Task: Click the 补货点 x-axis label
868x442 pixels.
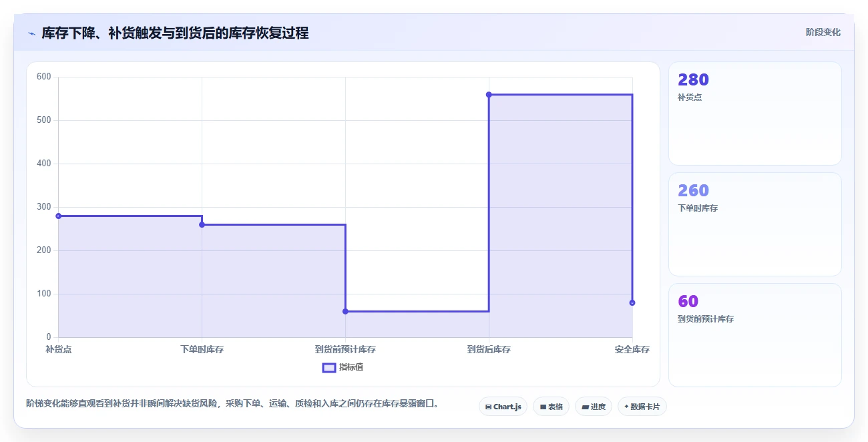Action: click(59, 349)
